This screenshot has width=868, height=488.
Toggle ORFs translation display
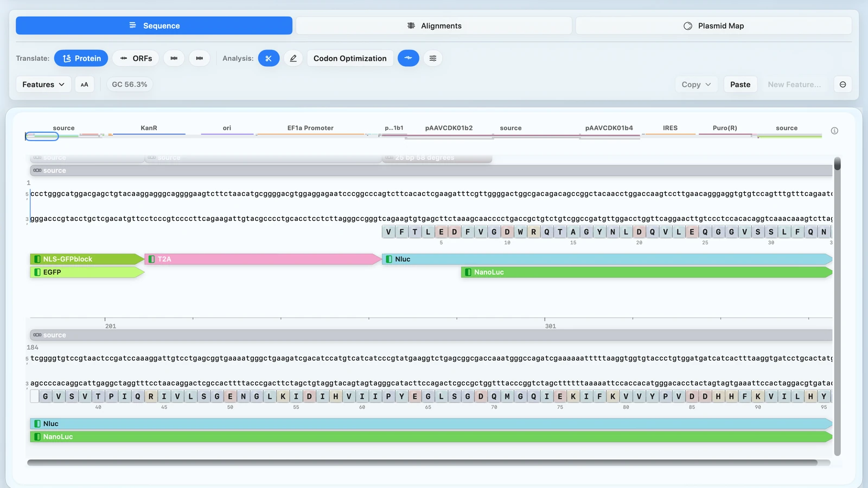136,58
